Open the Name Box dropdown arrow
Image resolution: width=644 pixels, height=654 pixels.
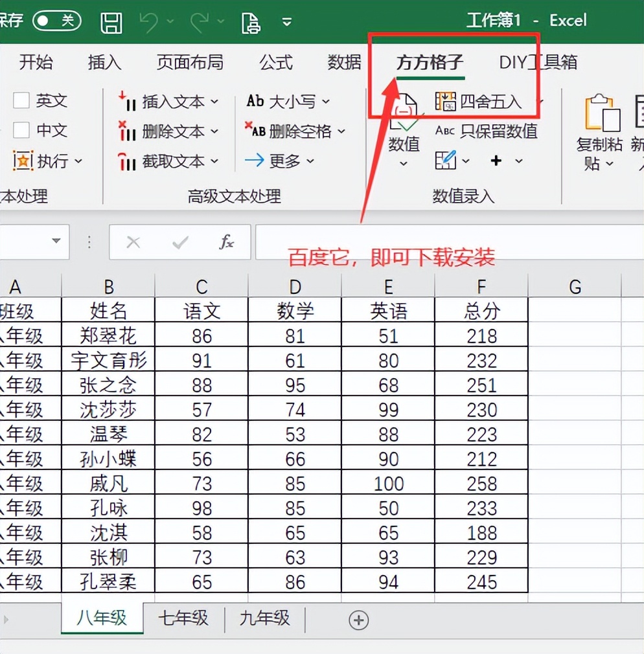56,242
